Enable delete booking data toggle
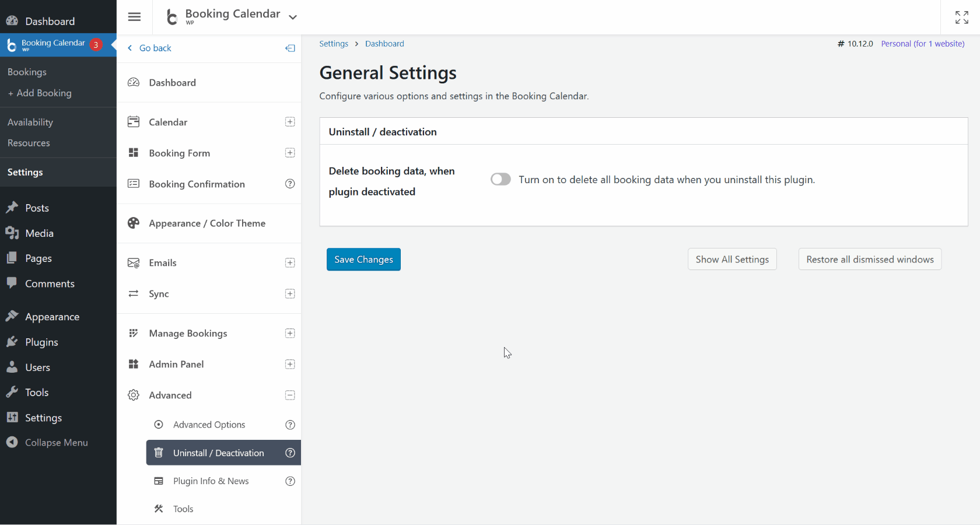 click(x=501, y=179)
